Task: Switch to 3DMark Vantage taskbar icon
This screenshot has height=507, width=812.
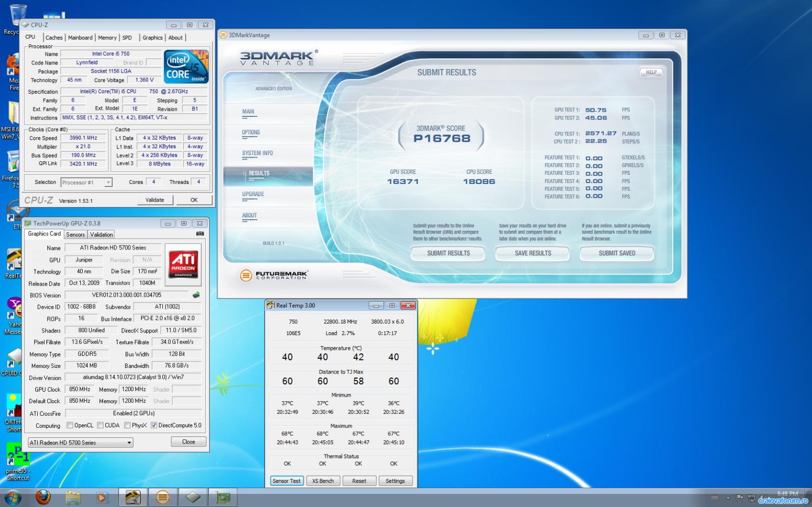Action: coord(162,497)
